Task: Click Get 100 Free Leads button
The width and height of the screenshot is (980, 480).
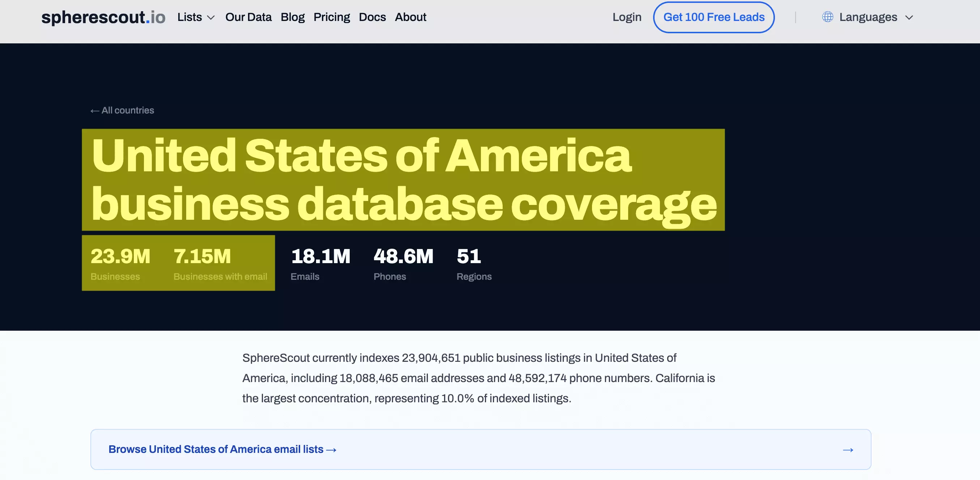Action: pyautogui.click(x=714, y=17)
